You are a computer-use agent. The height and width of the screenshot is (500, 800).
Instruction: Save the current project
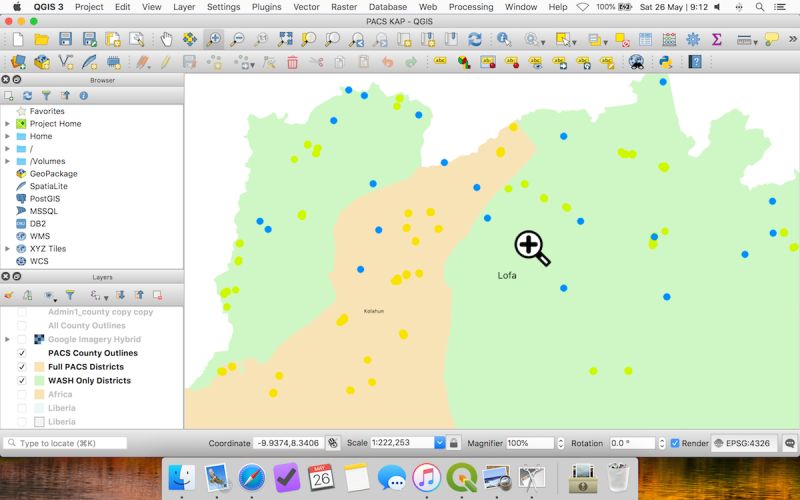click(x=65, y=39)
